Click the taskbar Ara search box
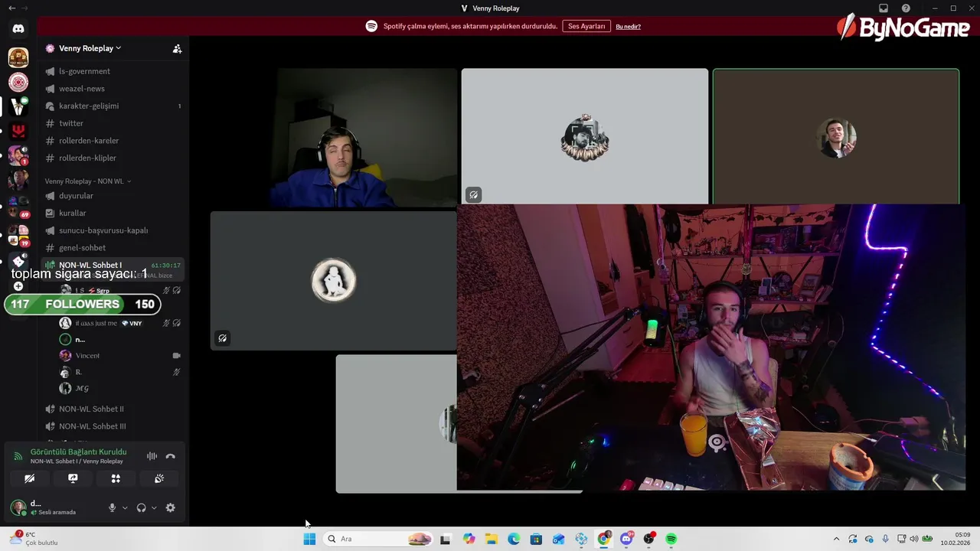Image resolution: width=980 pixels, height=551 pixels. coord(377,539)
